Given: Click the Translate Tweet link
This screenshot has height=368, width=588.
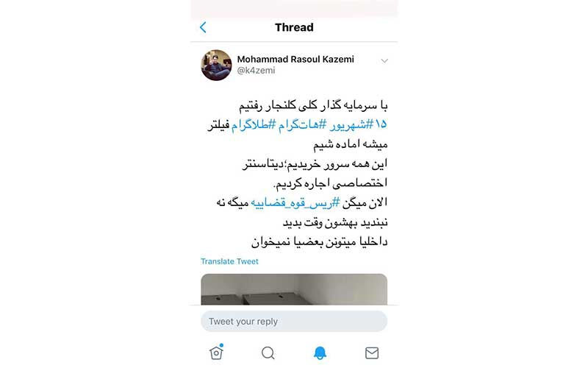Looking at the screenshot, I should [229, 261].
